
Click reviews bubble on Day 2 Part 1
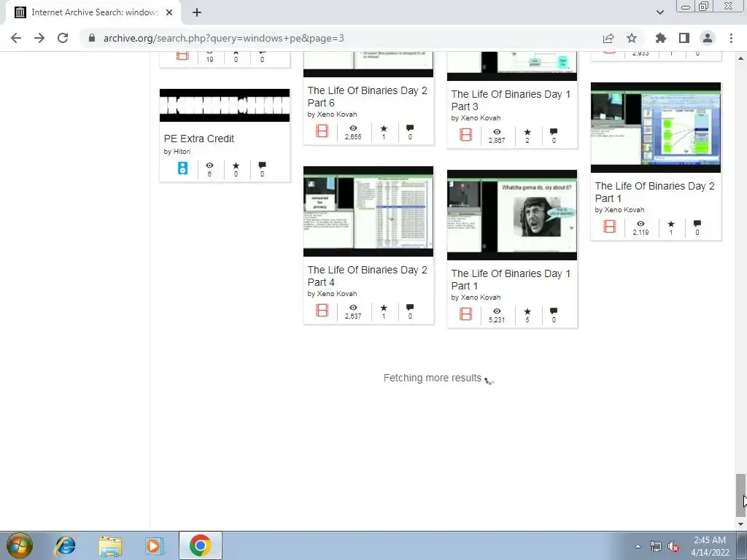697,223
